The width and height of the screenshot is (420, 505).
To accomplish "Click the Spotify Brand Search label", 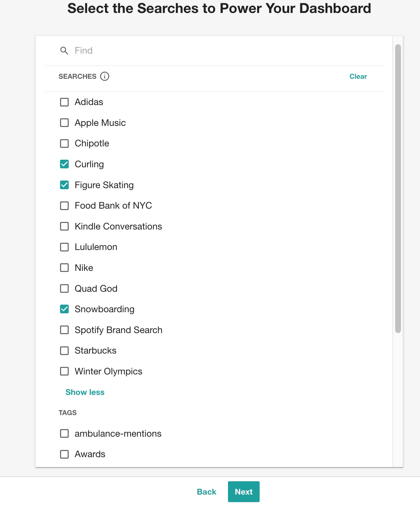I will [x=119, y=330].
